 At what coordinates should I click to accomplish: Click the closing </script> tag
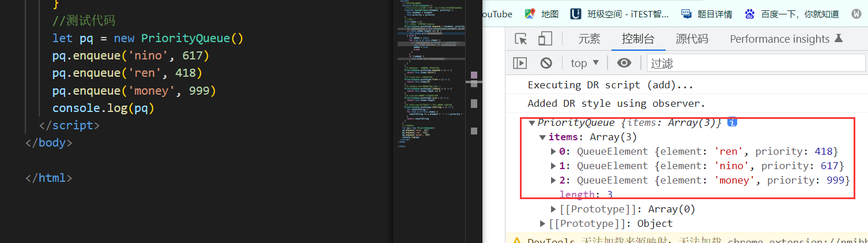(x=69, y=125)
